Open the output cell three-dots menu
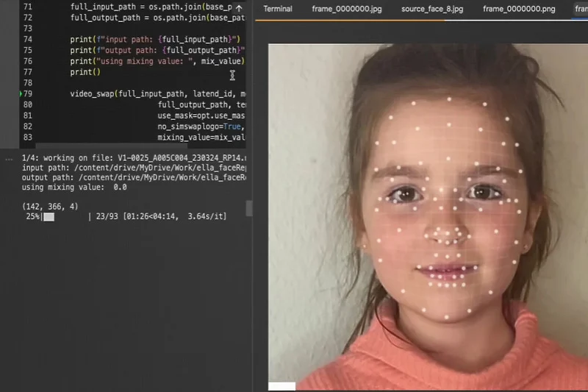This screenshot has height=392, width=588. pyautogui.click(x=9, y=160)
